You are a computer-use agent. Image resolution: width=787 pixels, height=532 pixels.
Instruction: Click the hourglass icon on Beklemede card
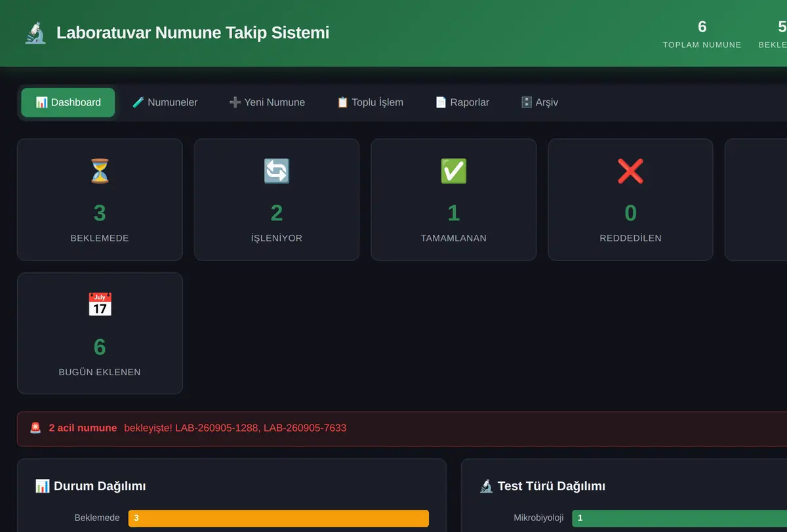(x=100, y=171)
